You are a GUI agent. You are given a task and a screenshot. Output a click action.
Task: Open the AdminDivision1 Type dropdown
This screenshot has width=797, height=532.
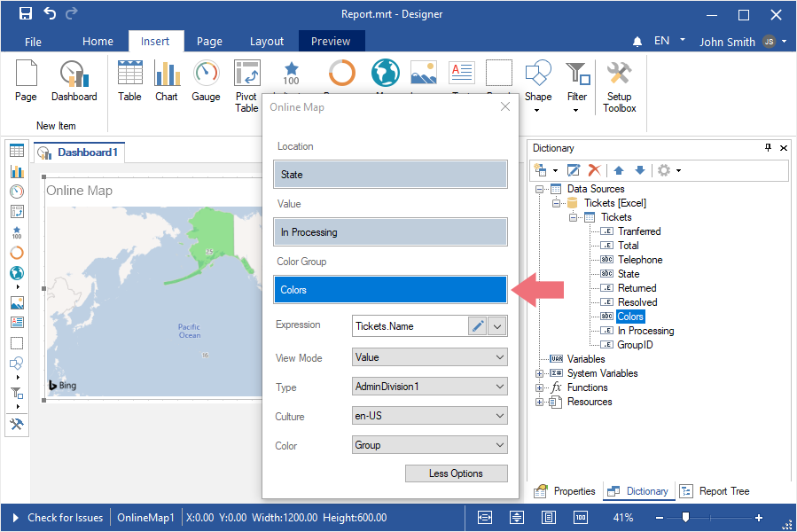pyautogui.click(x=430, y=387)
